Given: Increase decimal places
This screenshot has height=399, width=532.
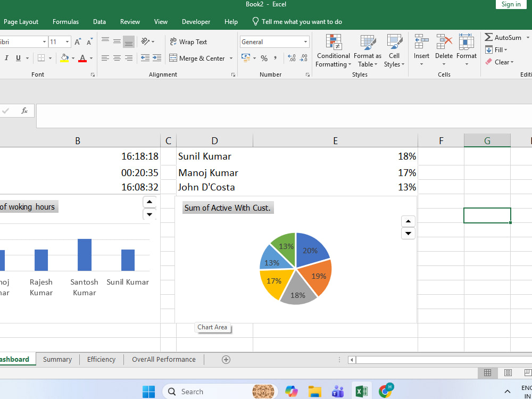Looking at the screenshot, I should point(292,58).
